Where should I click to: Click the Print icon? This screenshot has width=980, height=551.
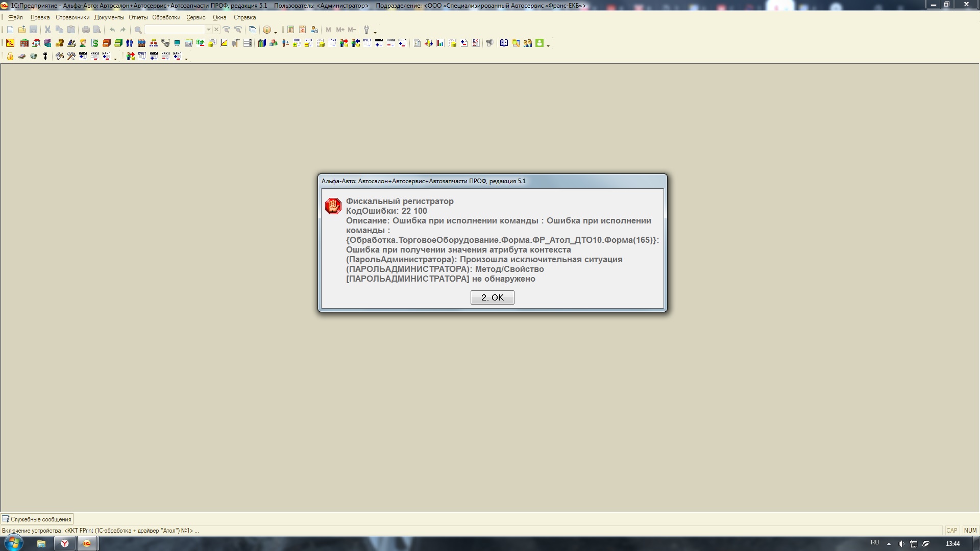click(86, 30)
